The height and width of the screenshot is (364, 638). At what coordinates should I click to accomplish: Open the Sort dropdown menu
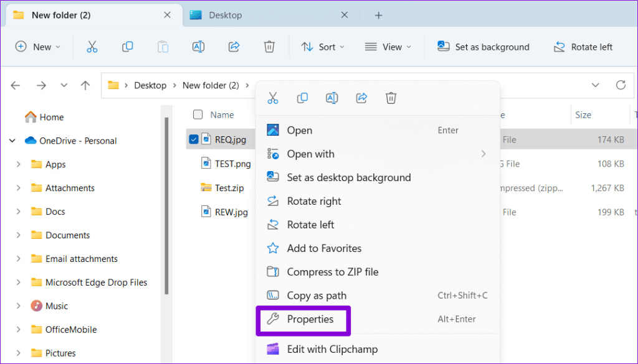[323, 47]
